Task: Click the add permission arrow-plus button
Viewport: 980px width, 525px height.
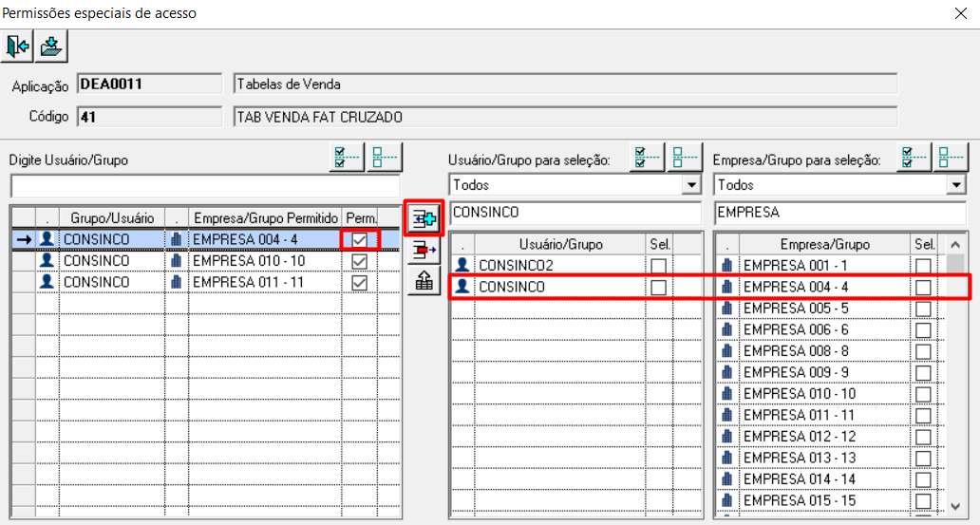Action: tap(424, 218)
